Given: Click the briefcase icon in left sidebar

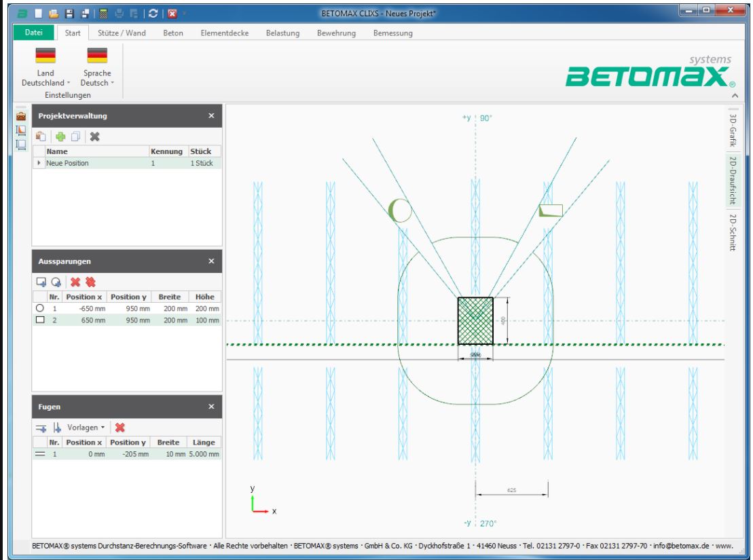Looking at the screenshot, I should coord(21,116).
